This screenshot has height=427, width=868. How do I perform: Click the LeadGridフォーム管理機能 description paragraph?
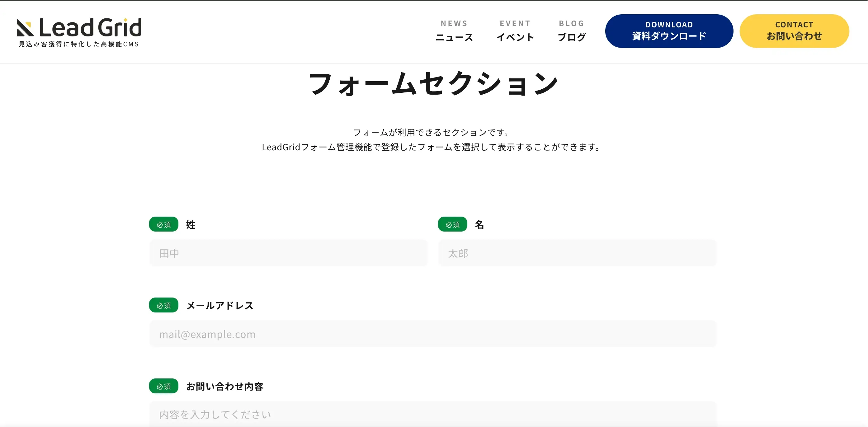coord(431,147)
